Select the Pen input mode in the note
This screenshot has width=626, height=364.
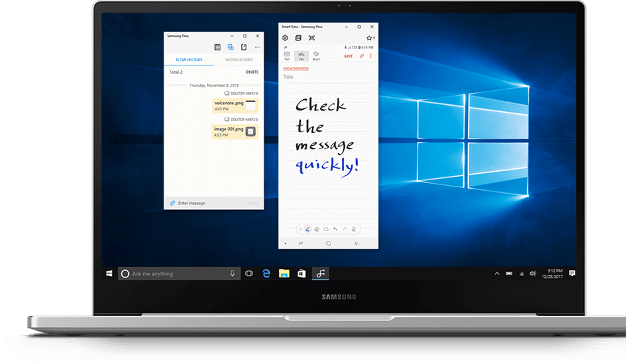(302, 56)
